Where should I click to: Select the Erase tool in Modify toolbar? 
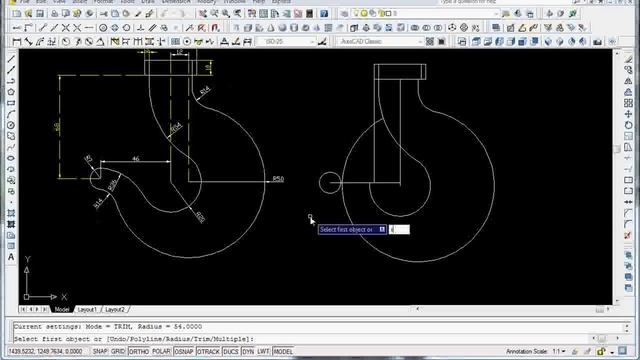629,59
